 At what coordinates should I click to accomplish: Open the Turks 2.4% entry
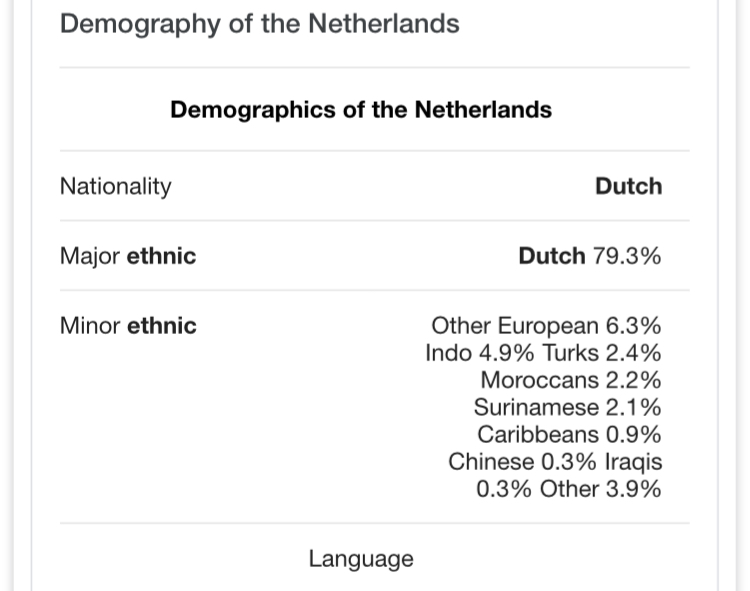[602, 353]
